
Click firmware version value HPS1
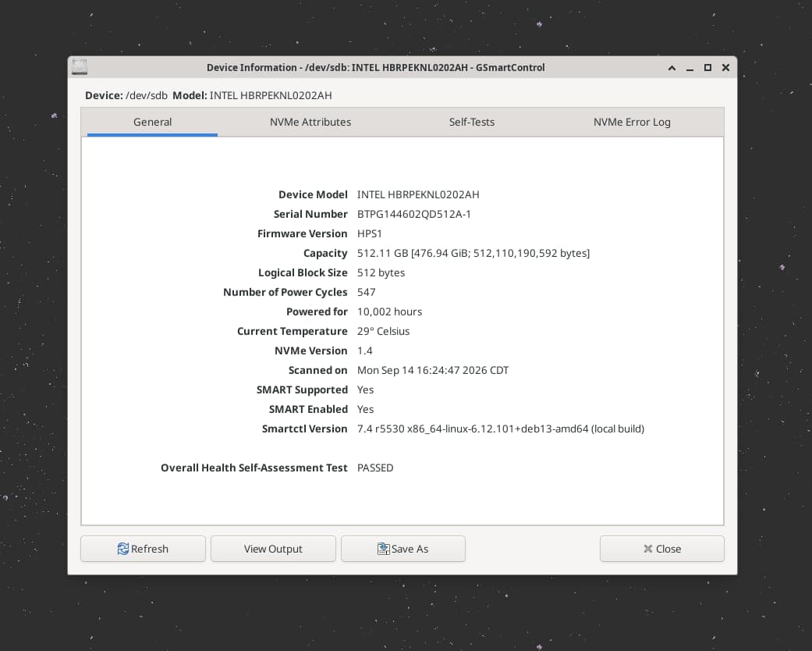[x=369, y=233]
